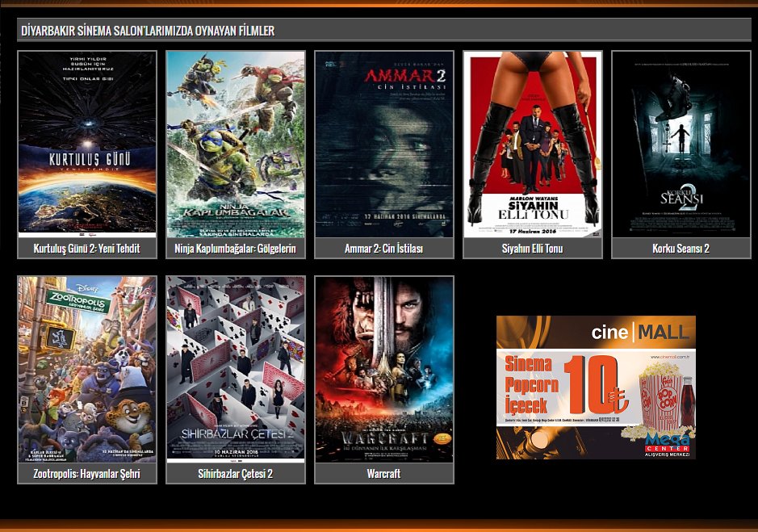This screenshot has height=532, width=758.
Task: Open the cineMALL popcorn promotion banner
Action: (596, 387)
